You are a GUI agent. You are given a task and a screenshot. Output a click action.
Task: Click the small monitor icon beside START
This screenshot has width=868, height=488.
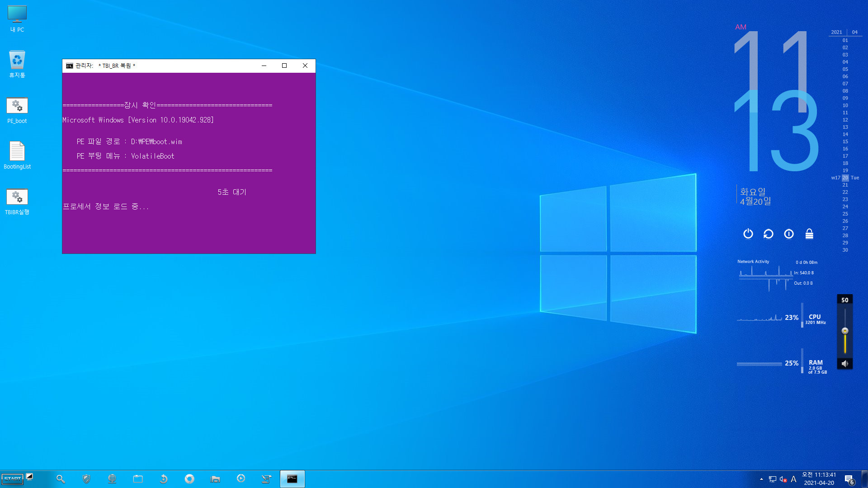tap(29, 476)
